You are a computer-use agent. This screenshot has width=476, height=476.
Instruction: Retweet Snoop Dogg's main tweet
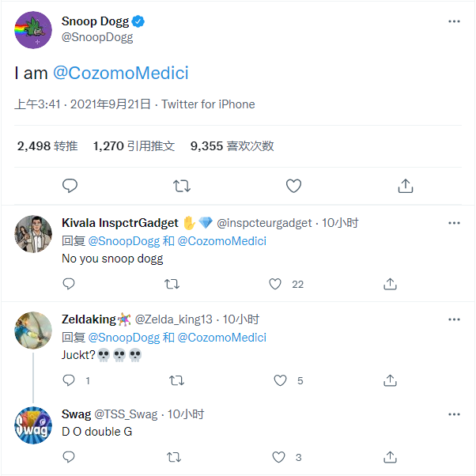[181, 186]
